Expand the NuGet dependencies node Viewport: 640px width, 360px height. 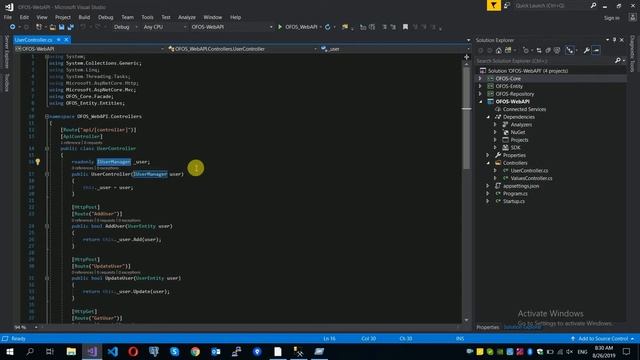[495, 132]
